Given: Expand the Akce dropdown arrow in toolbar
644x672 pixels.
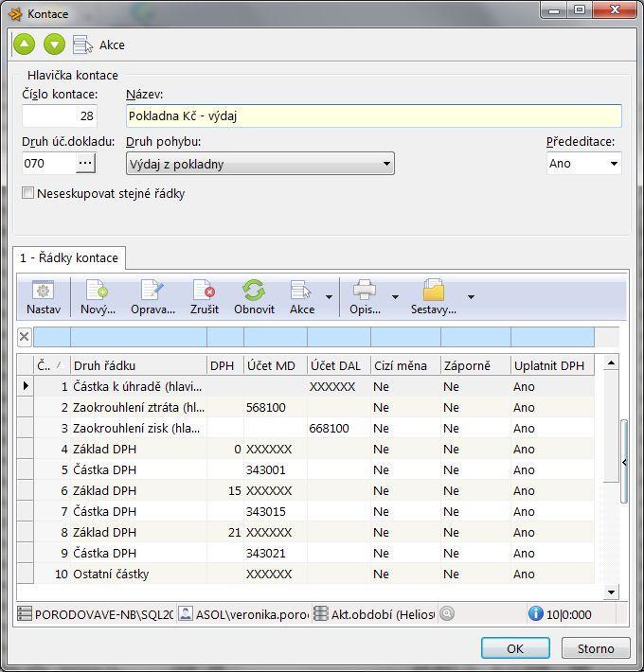Looking at the screenshot, I should coord(329,297).
